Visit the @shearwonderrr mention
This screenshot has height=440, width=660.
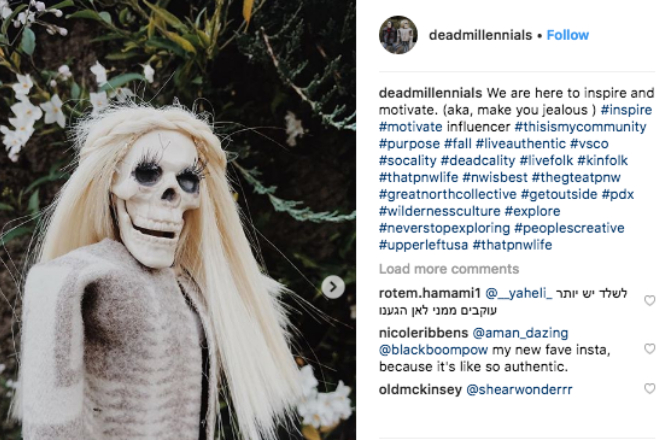point(519,389)
